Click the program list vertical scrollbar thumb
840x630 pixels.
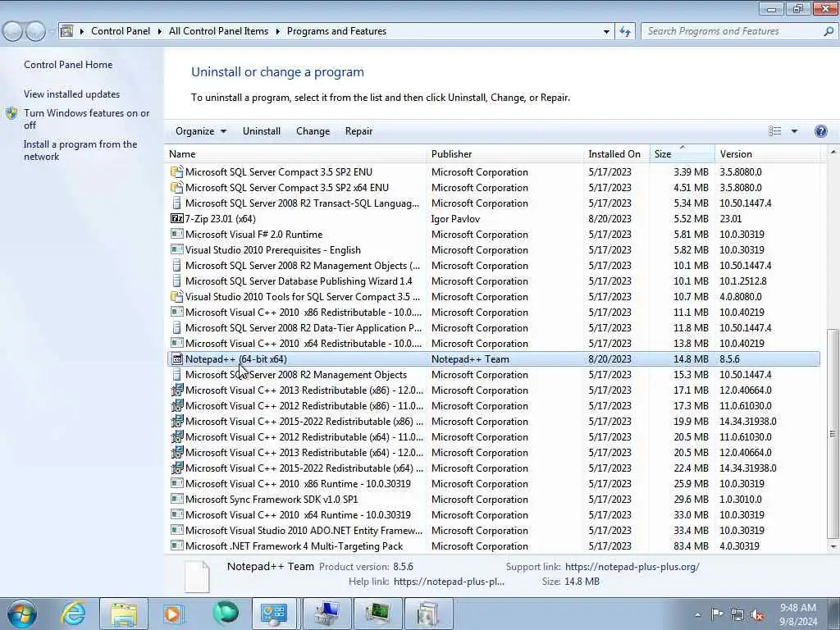tap(833, 433)
